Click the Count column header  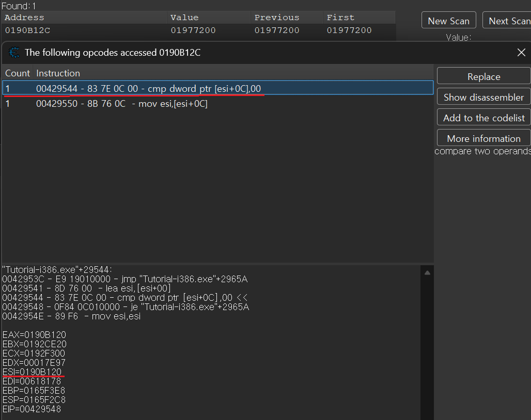pos(18,73)
